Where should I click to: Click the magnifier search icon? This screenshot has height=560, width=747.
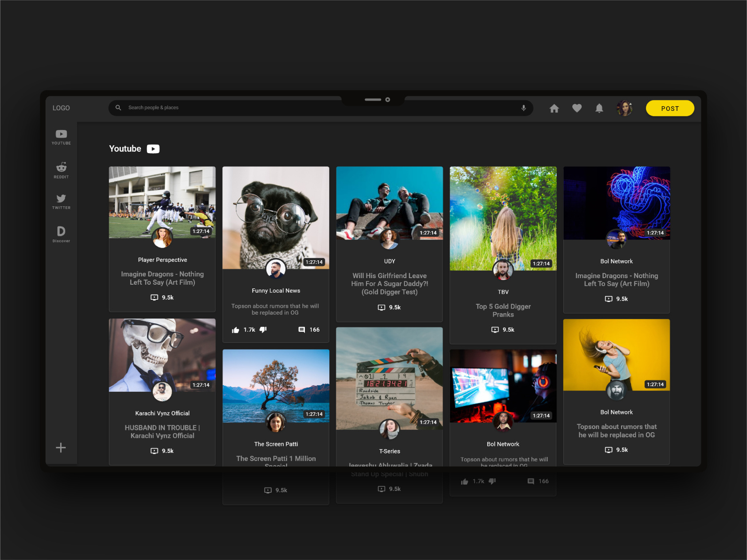click(118, 108)
